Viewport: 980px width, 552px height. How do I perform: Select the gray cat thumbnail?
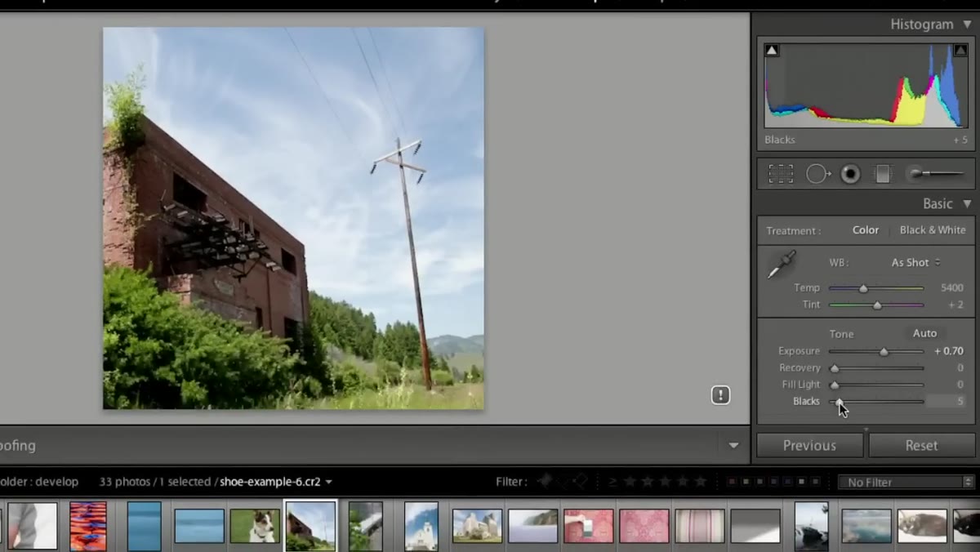pos(922,526)
